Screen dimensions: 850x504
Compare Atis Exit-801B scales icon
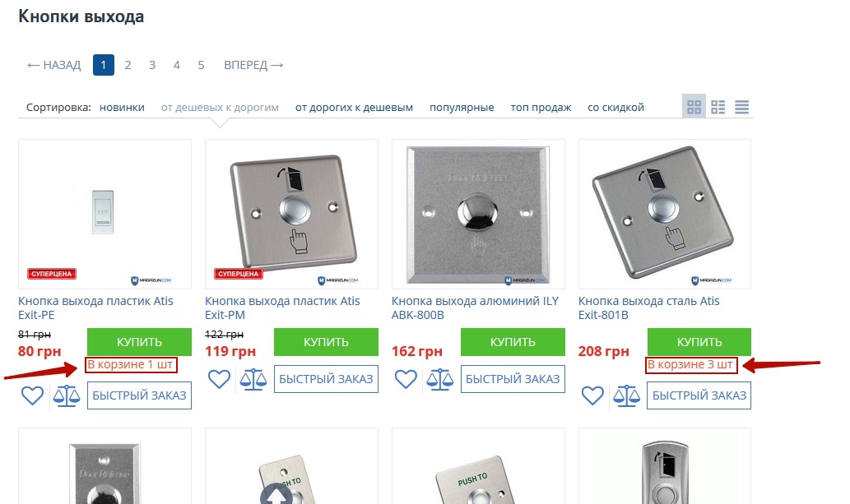pos(626,395)
